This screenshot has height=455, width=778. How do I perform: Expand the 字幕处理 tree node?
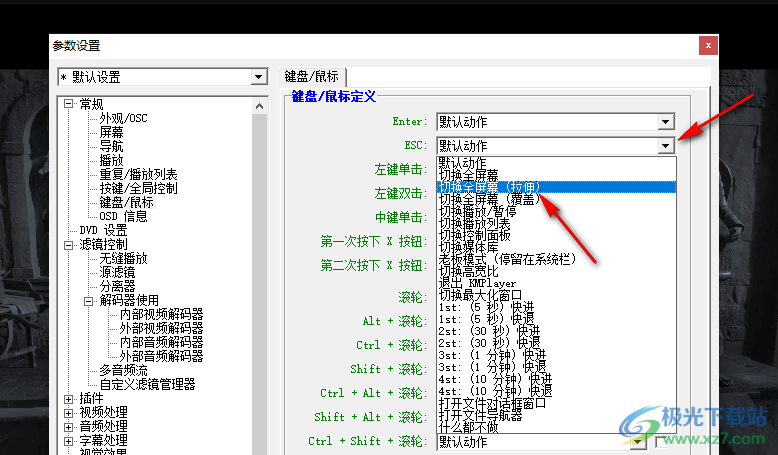tap(68, 440)
